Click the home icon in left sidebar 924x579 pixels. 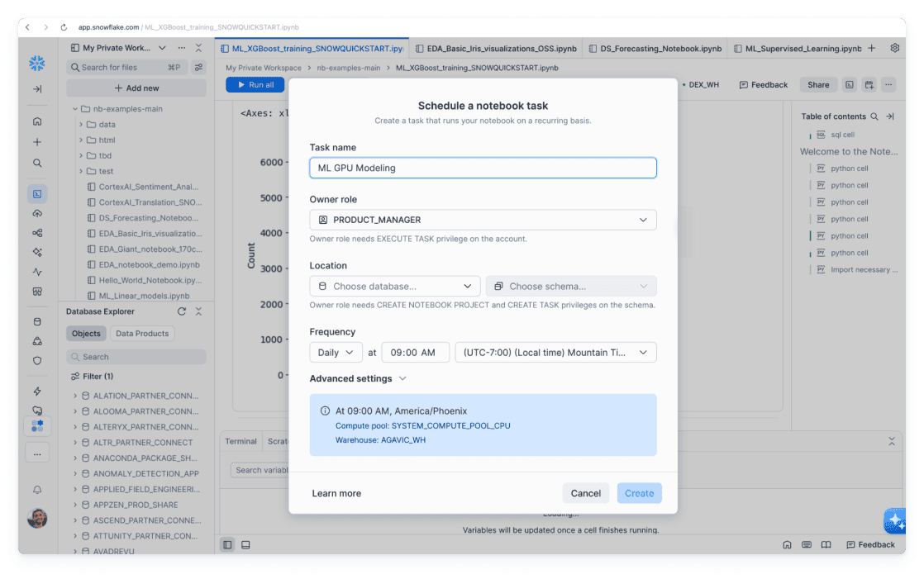pyautogui.click(x=37, y=121)
